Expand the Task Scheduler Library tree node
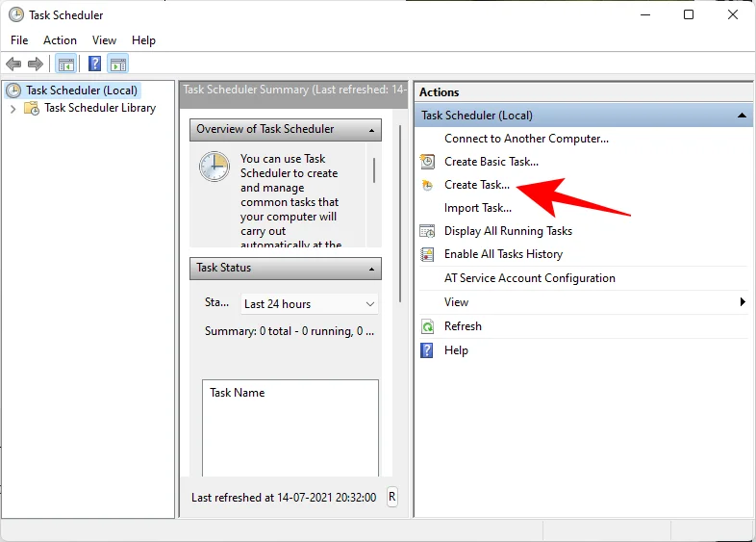Viewport: 756px width, 542px height. point(13,109)
